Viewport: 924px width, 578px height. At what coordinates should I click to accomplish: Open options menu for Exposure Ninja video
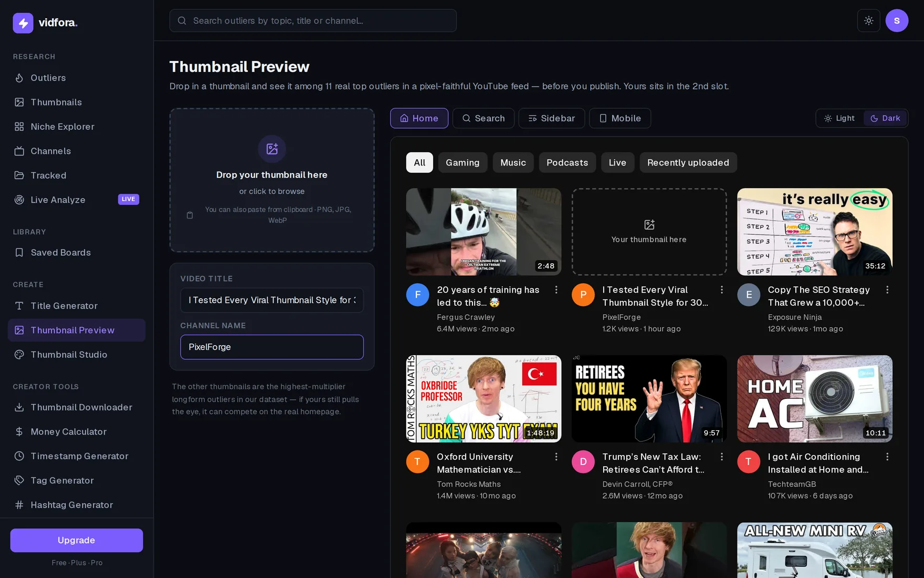click(x=887, y=290)
